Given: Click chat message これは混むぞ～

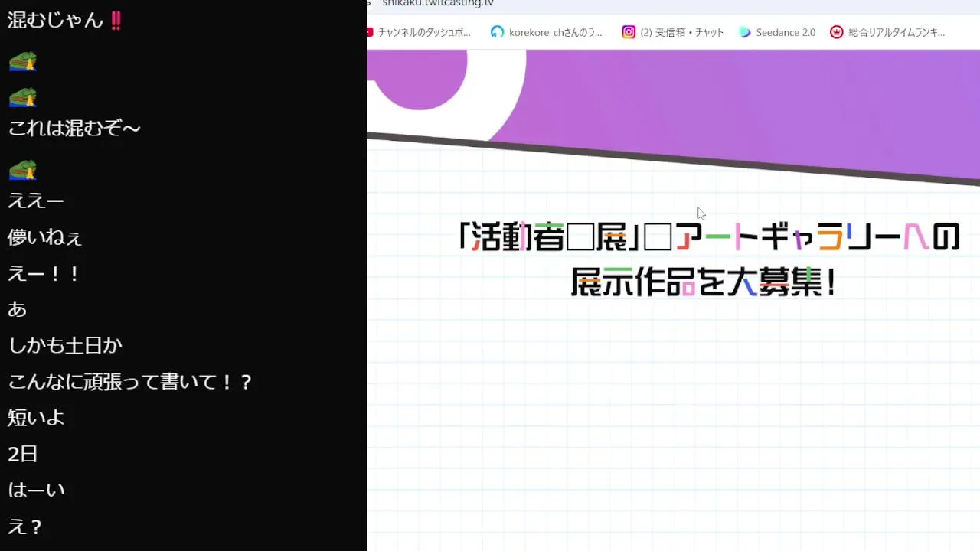Looking at the screenshot, I should click(x=74, y=129).
